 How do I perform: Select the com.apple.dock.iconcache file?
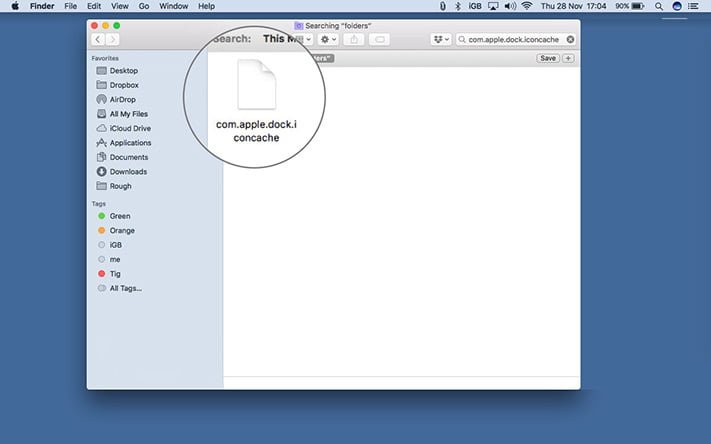click(x=256, y=102)
